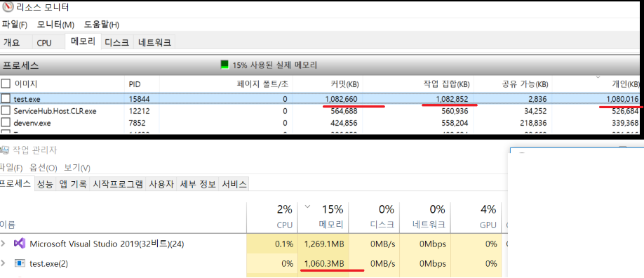The width and height of the screenshot is (644, 278).
Task: Open the 앱 기록 tab
Action: point(73,184)
